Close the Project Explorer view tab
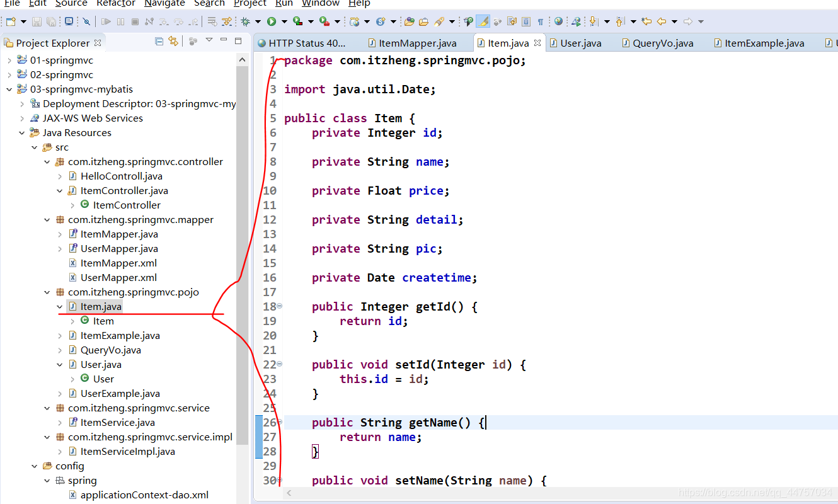 (98, 43)
